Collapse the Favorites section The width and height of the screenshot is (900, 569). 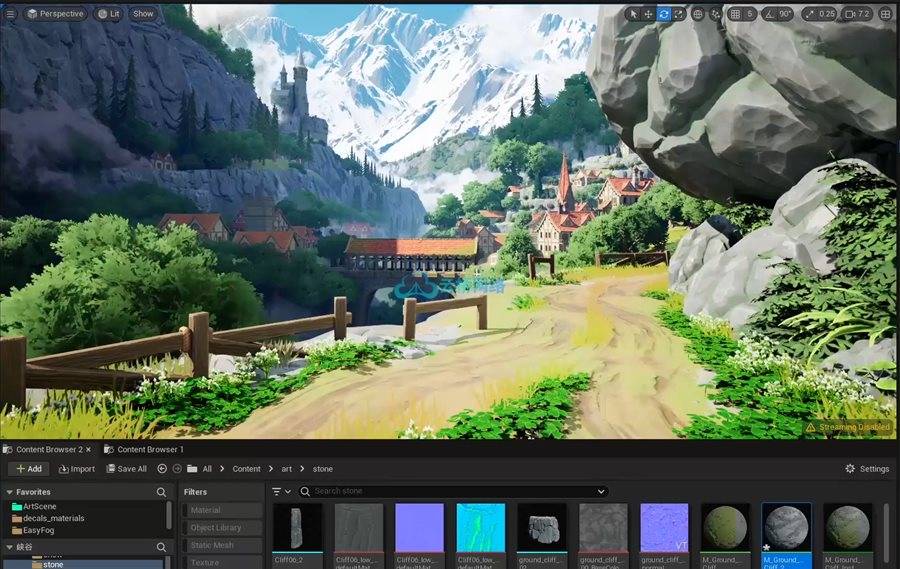tap(9, 492)
